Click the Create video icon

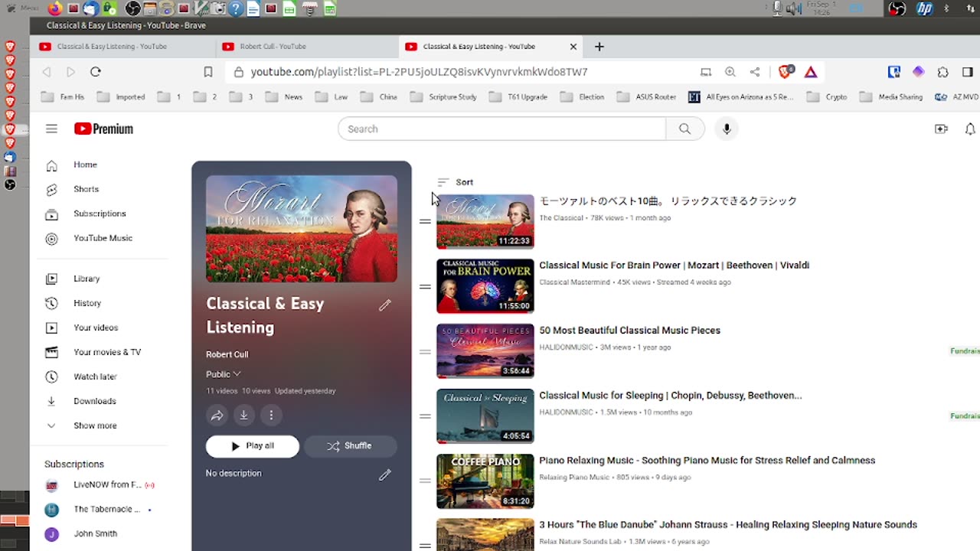coord(941,129)
